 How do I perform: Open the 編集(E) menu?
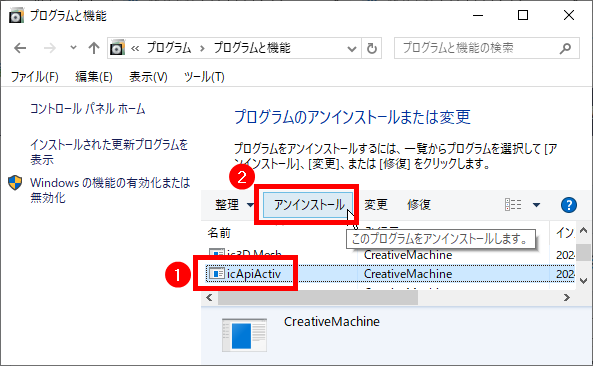point(94,77)
